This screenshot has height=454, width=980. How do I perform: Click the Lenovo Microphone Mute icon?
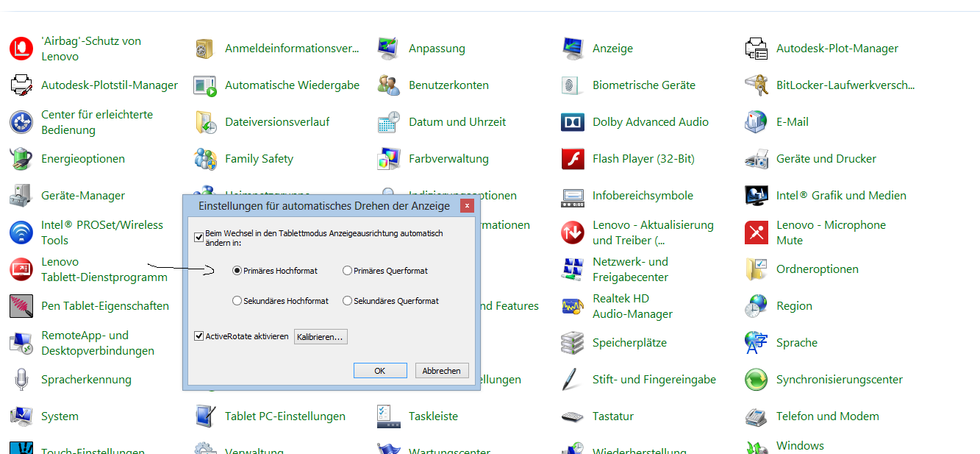click(757, 233)
